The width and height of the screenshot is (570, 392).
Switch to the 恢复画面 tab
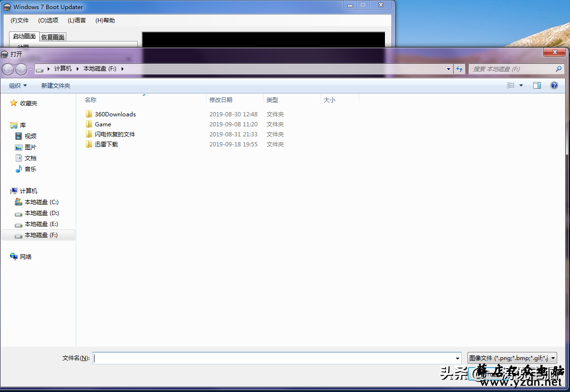pyautogui.click(x=53, y=37)
